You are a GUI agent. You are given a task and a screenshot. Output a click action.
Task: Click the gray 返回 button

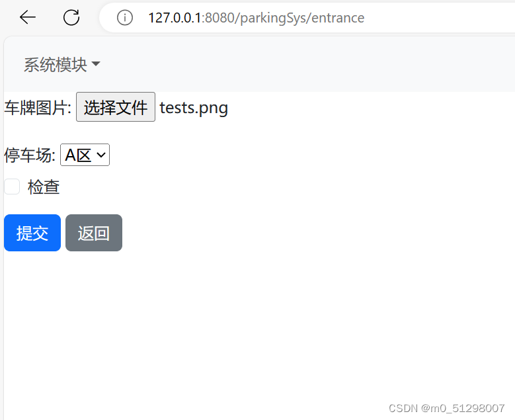coord(94,233)
